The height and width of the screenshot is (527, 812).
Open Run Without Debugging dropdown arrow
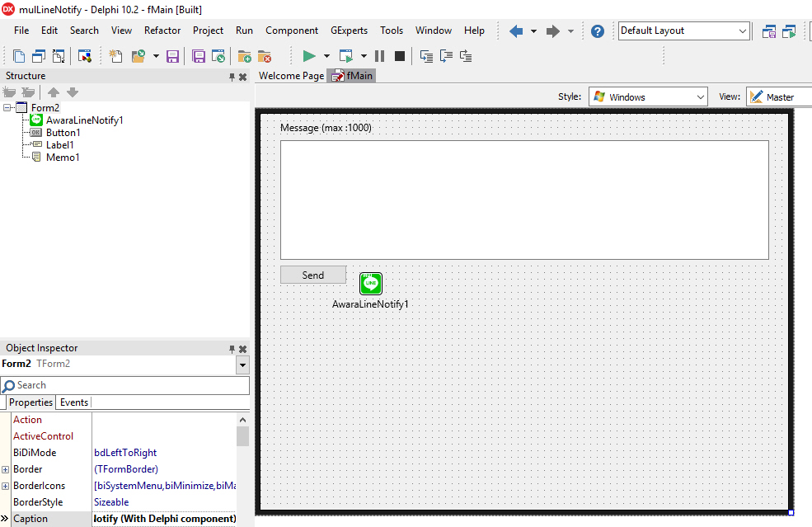[364, 56]
